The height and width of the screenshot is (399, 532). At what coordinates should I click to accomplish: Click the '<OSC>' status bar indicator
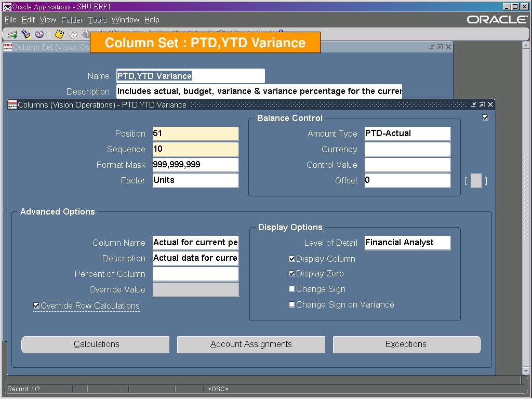pyautogui.click(x=218, y=389)
